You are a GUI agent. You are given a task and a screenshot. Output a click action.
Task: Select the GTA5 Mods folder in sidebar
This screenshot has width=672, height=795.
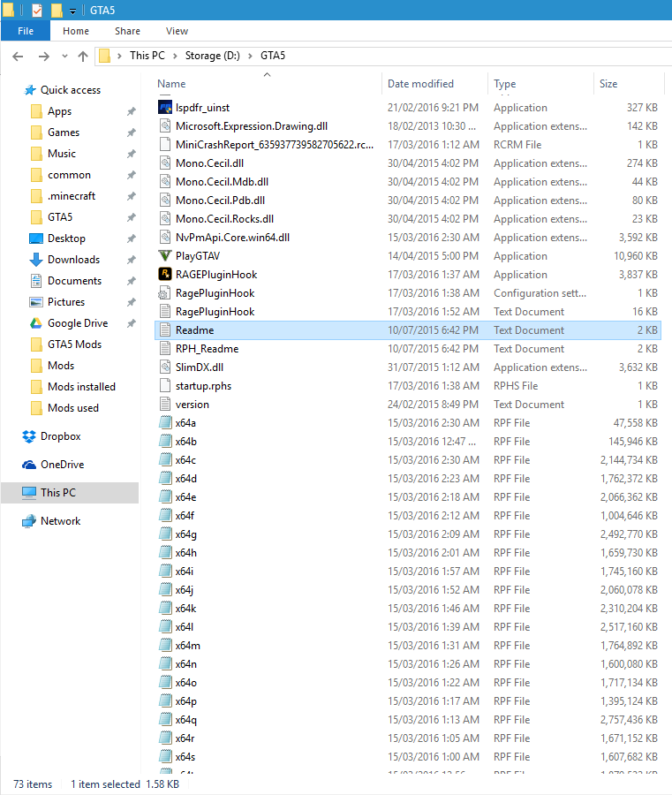pyautogui.click(x=74, y=344)
